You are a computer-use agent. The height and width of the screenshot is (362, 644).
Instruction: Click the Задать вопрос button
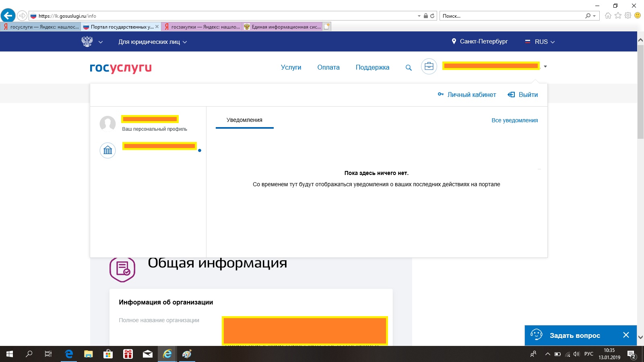point(574,335)
